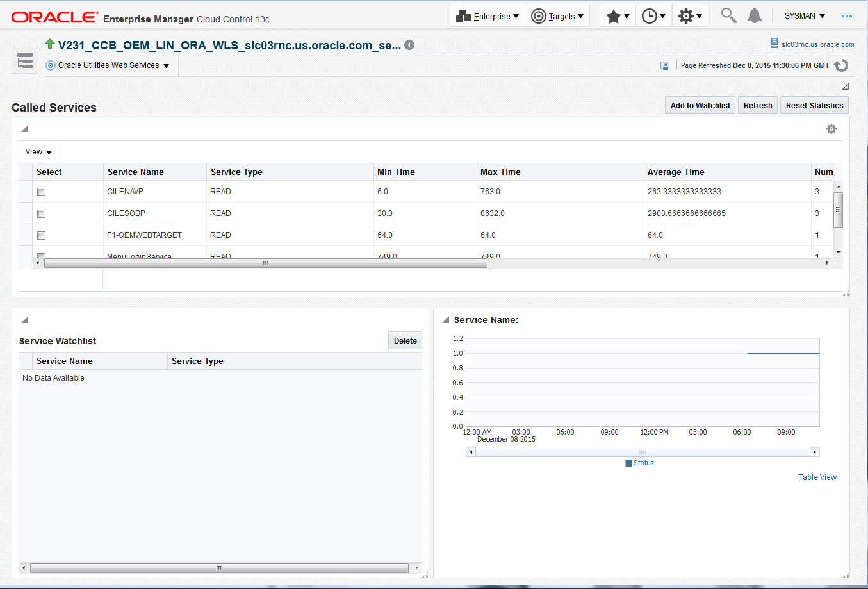868x589 pixels.
Task: Click the CILESOBP service name cell
Action: click(126, 213)
